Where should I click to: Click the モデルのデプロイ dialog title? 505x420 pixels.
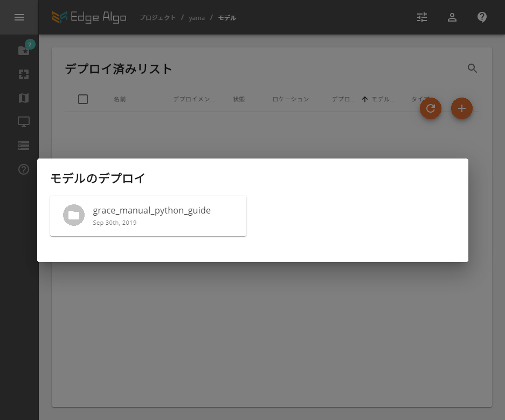tap(98, 178)
